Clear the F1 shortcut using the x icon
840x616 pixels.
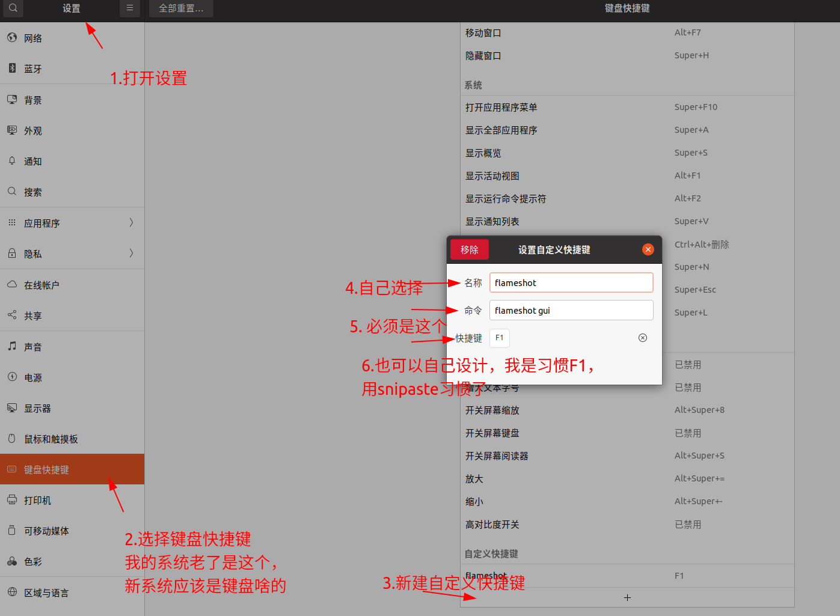(x=643, y=338)
